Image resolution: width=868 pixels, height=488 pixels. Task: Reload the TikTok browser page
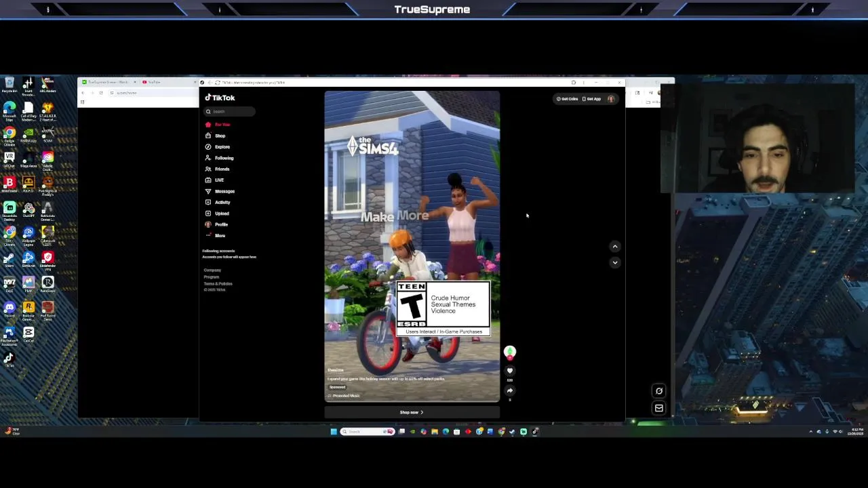pyautogui.click(x=217, y=83)
